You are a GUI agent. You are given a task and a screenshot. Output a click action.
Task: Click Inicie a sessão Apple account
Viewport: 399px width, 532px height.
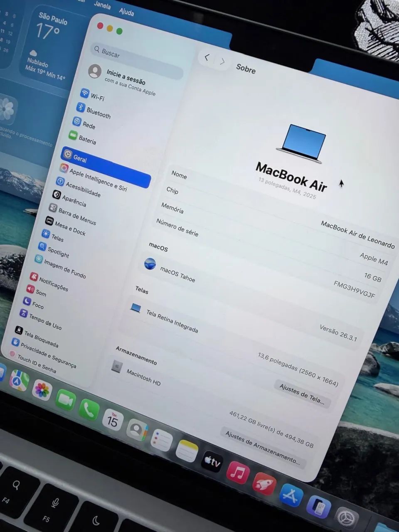pos(122,81)
